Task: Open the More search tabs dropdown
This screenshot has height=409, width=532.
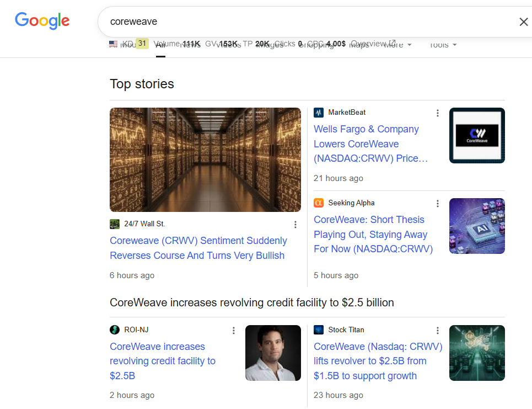Action: (x=397, y=45)
